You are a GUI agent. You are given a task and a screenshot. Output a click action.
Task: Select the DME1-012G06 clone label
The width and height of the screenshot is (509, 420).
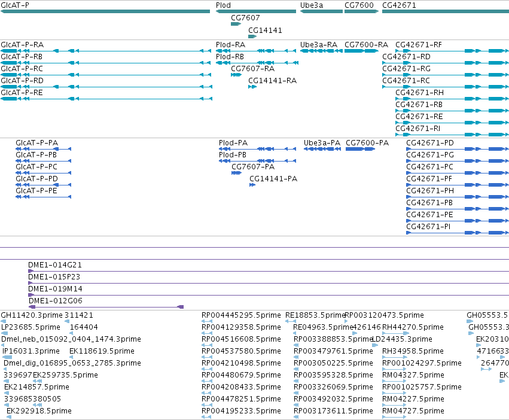click(55, 301)
